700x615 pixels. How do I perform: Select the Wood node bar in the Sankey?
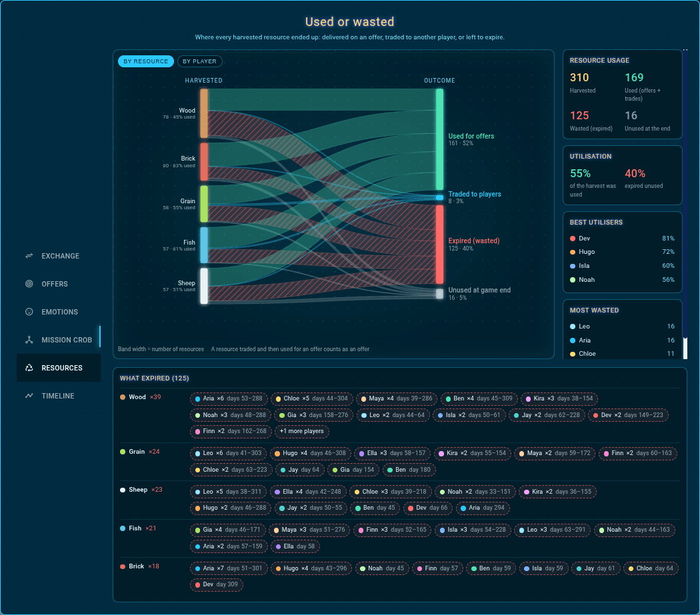(x=203, y=113)
